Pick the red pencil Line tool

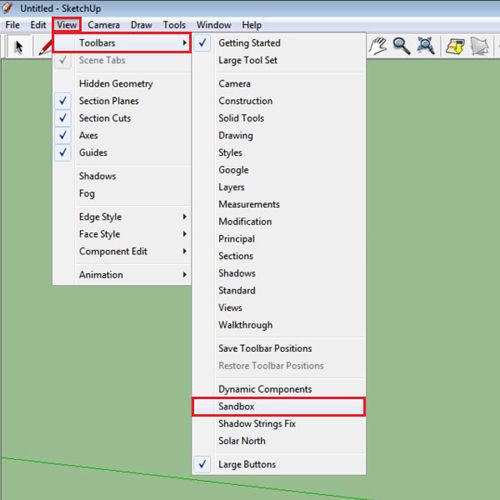pyautogui.click(x=46, y=47)
